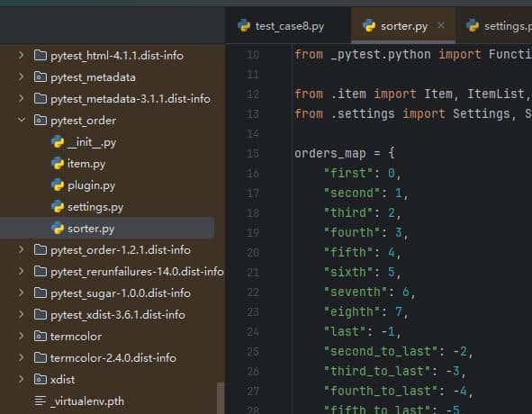Expand the pytest_rerunfailures-14.0.dist-info folder
532x414 pixels.
(21, 272)
